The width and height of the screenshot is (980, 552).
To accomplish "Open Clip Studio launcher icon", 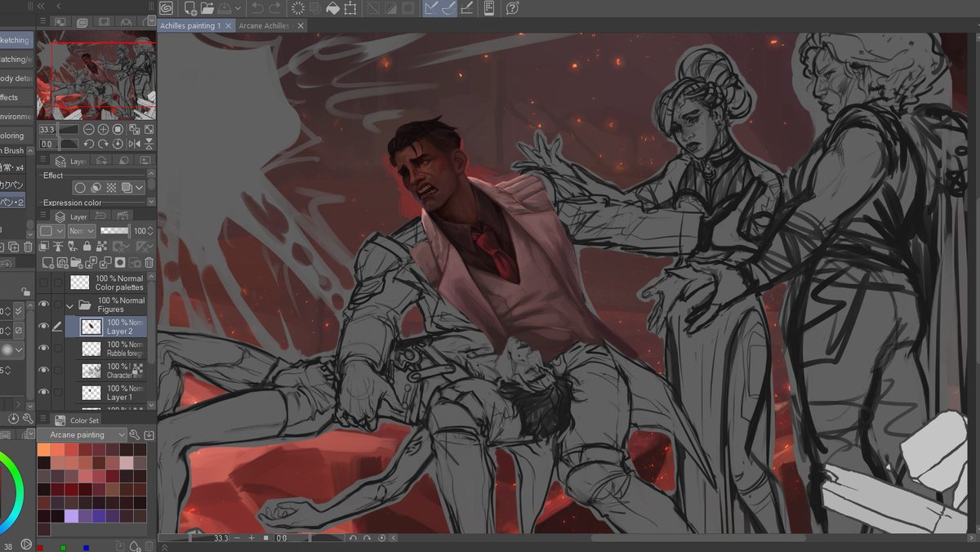I will click(166, 8).
